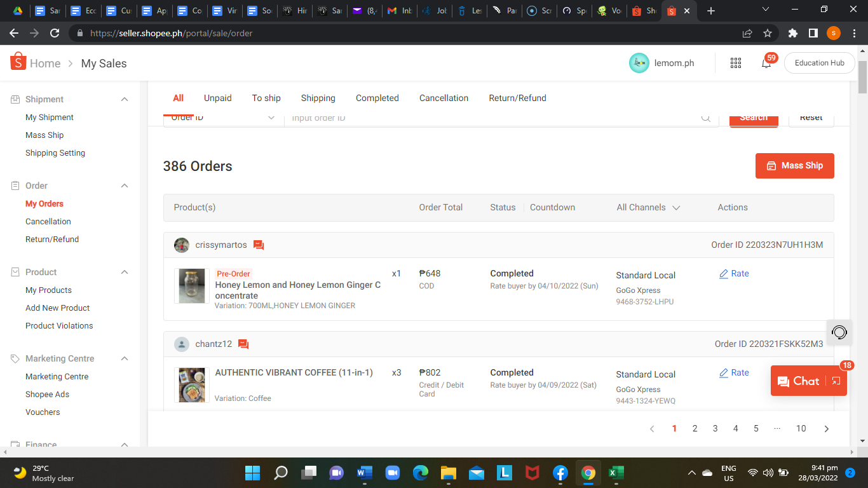Open File Explorer from the taskbar
The width and height of the screenshot is (868, 488).
pos(448,473)
